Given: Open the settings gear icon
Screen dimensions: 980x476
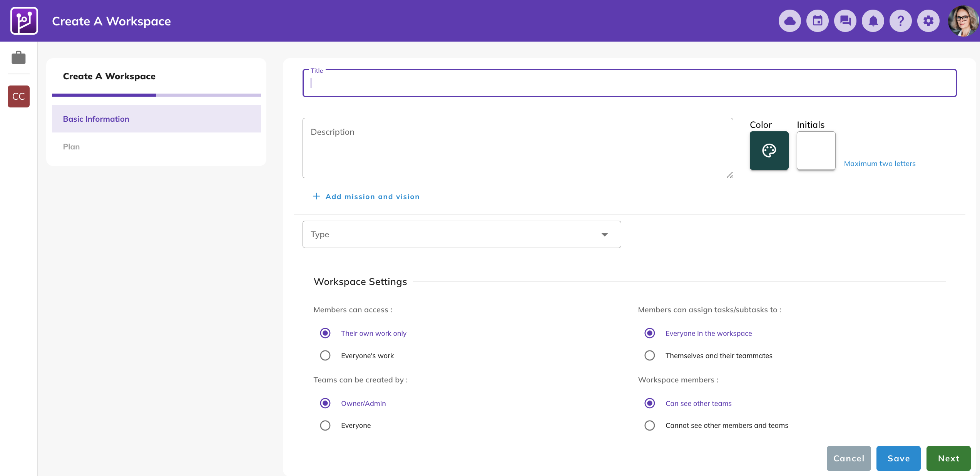Looking at the screenshot, I should click(x=928, y=21).
